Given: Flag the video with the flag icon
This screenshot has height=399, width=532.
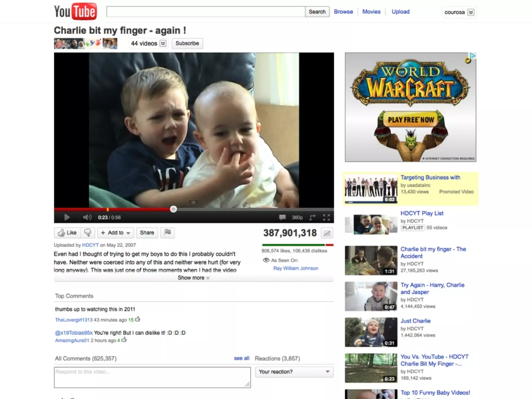Looking at the screenshot, I should (168, 233).
